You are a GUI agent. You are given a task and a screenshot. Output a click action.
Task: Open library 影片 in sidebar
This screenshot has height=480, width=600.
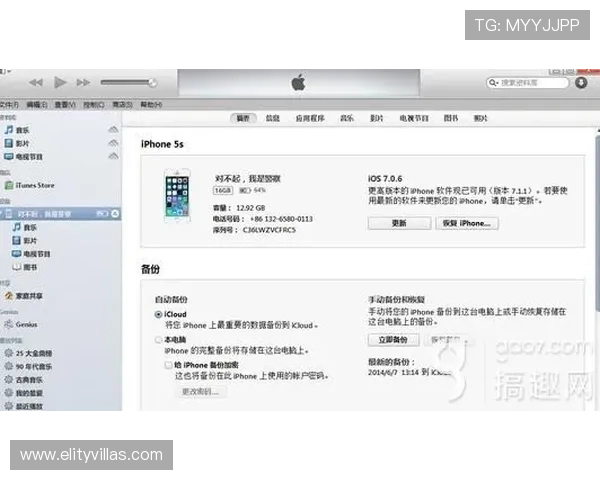point(17,144)
